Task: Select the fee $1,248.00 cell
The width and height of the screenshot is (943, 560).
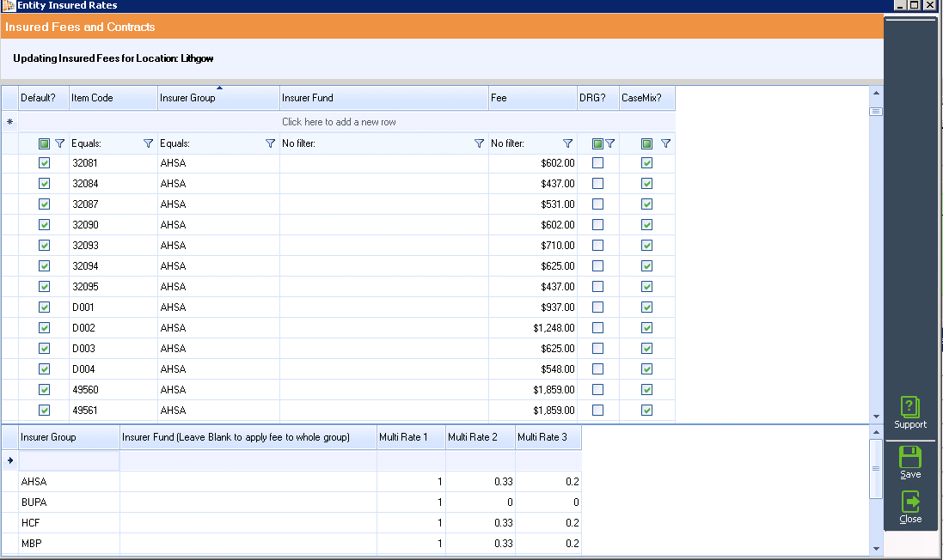Action: pyautogui.click(x=533, y=328)
